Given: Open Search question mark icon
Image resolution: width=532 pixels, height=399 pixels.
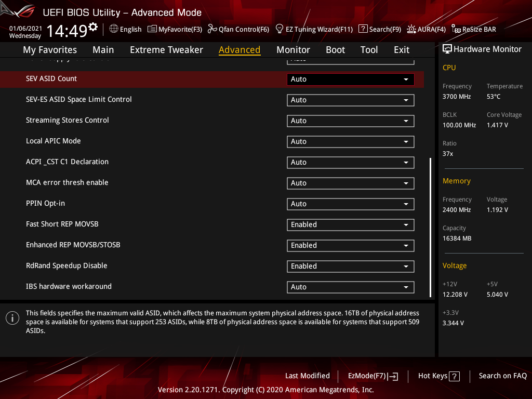Looking at the screenshot, I should click(363, 29).
